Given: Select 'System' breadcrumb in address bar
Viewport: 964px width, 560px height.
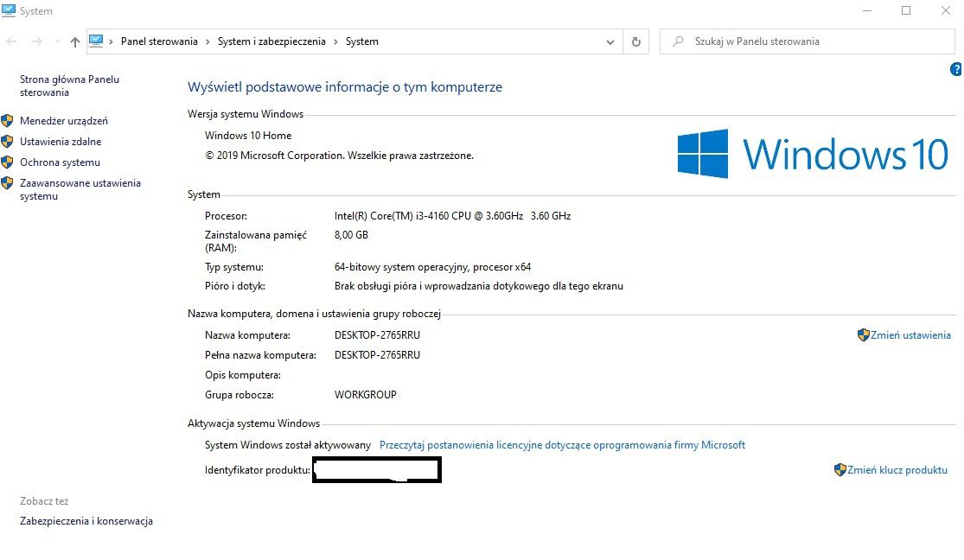Looking at the screenshot, I should pos(362,41).
